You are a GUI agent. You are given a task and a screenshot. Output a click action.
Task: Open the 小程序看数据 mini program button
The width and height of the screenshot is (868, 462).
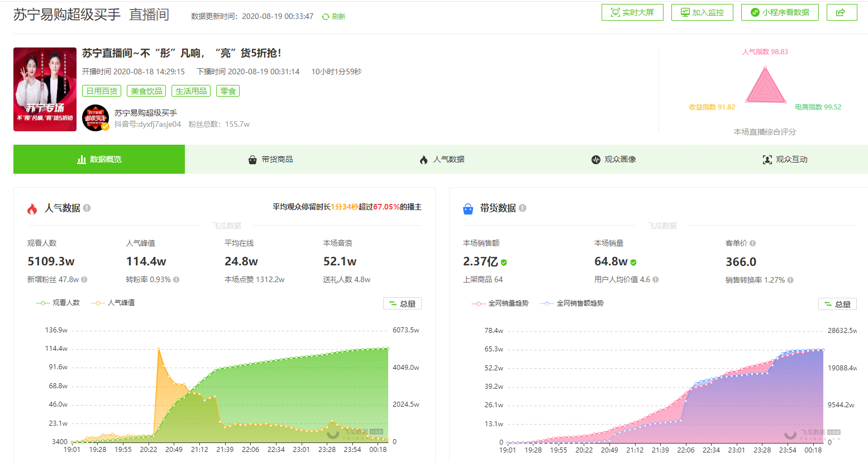coord(780,12)
